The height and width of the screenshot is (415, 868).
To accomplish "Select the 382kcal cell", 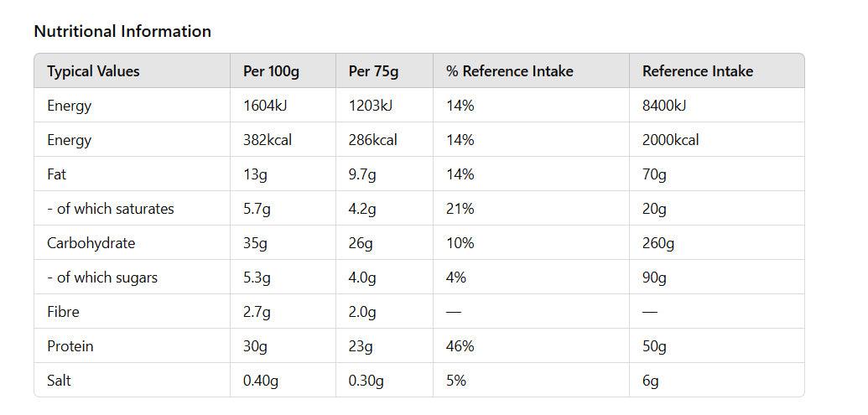I will (x=268, y=140).
